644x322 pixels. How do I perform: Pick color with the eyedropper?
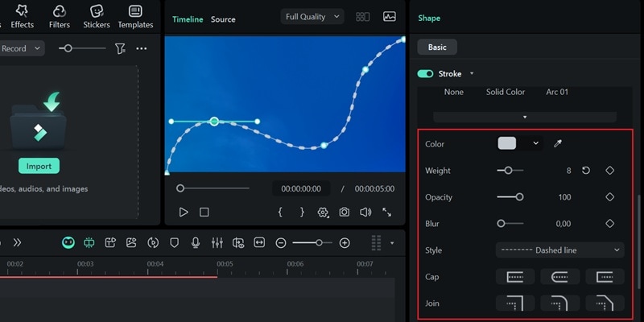click(558, 143)
